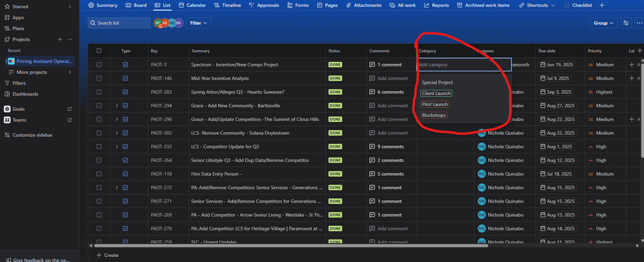The height and width of the screenshot is (262, 644).
Task: Open Goals in the sidebar
Action: [19, 109]
